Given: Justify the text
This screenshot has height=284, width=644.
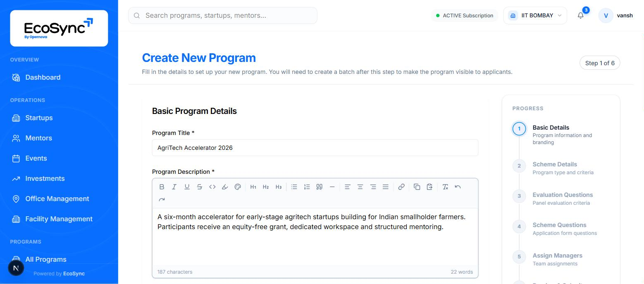Looking at the screenshot, I should pyautogui.click(x=386, y=187).
